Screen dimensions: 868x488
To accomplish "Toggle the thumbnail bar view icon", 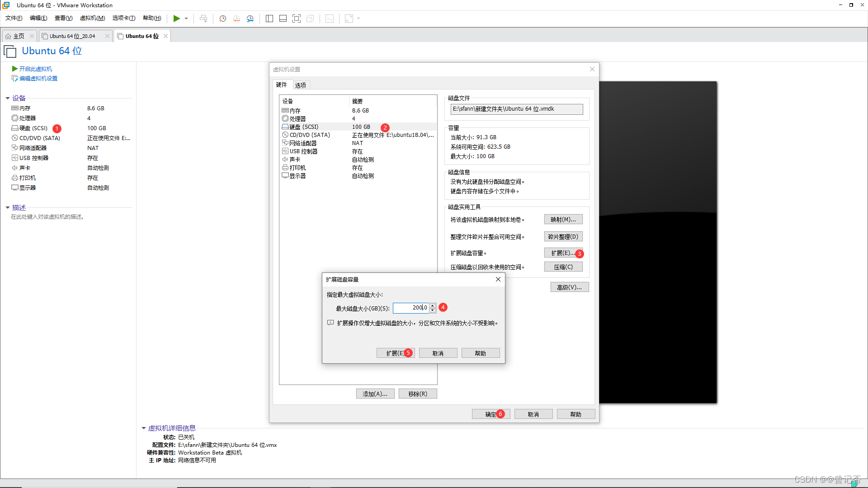I will click(283, 19).
